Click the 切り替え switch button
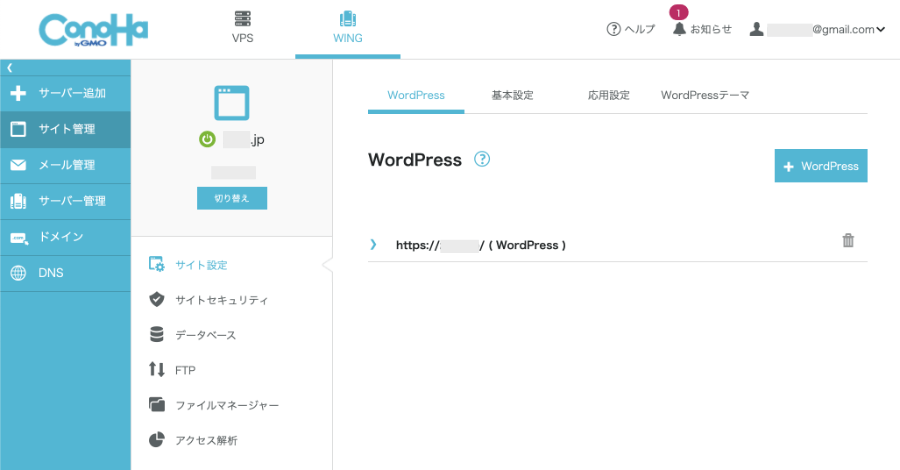The image size is (900, 470). pos(232,198)
